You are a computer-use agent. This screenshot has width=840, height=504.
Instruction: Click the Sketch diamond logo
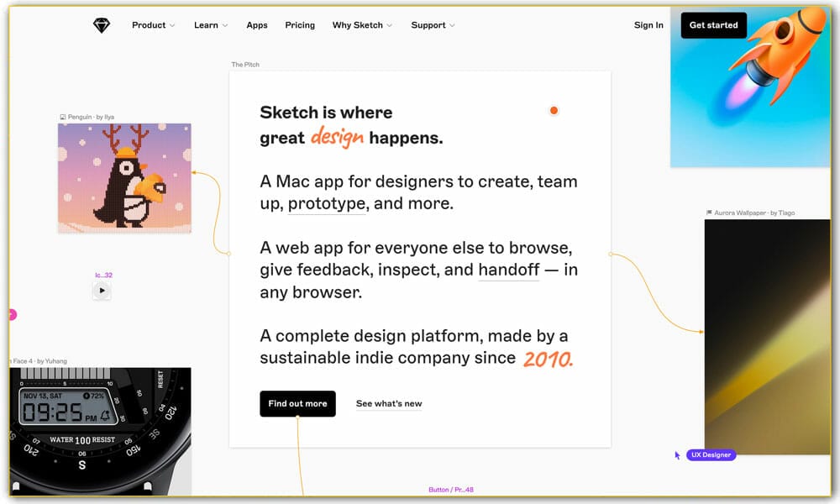(102, 25)
